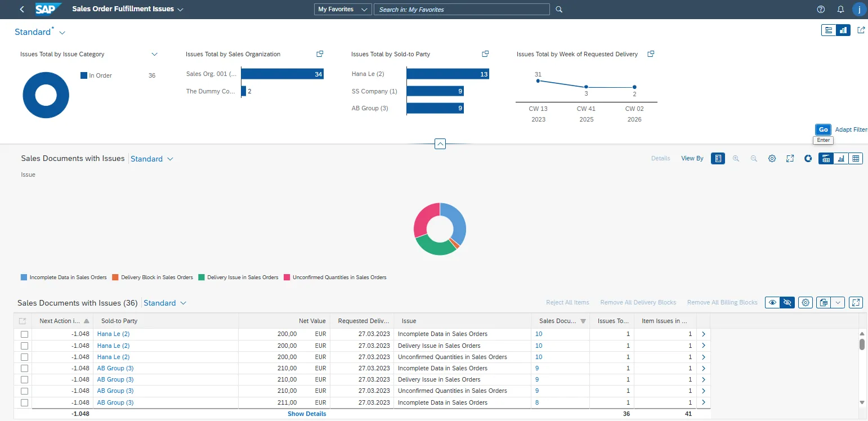Click the View By menu option

click(692, 159)
